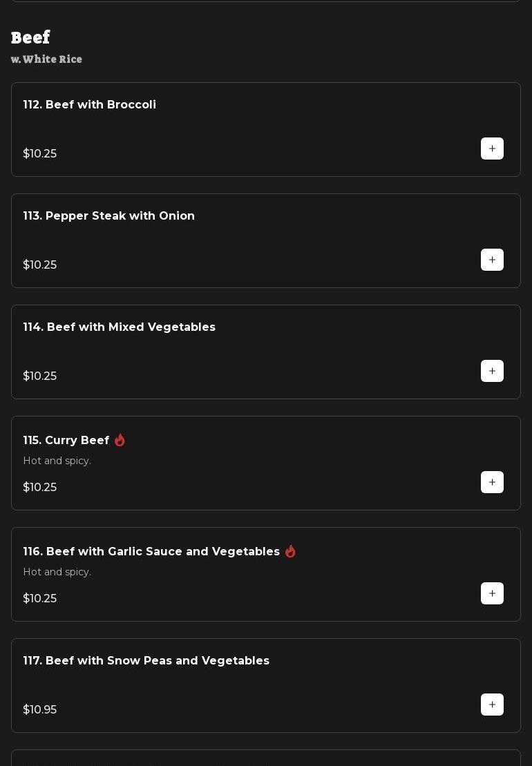Click the $10.25 price under Beef with Broccoli

(40, 154)
